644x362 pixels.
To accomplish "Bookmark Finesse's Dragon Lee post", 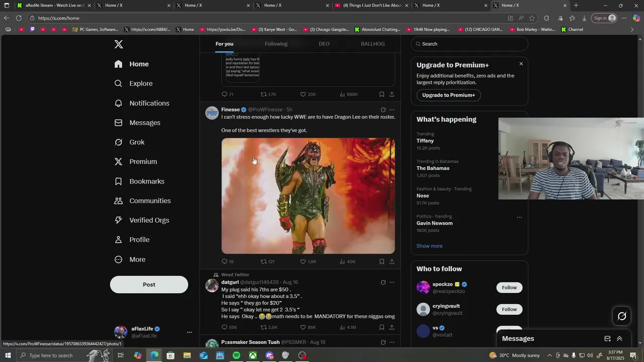I will click(382, 261).
